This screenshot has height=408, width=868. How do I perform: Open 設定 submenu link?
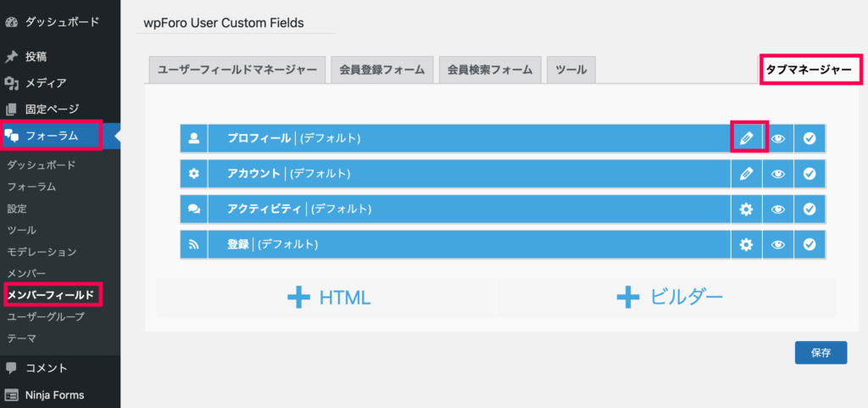pyautogui.click(x=17, y=209)
